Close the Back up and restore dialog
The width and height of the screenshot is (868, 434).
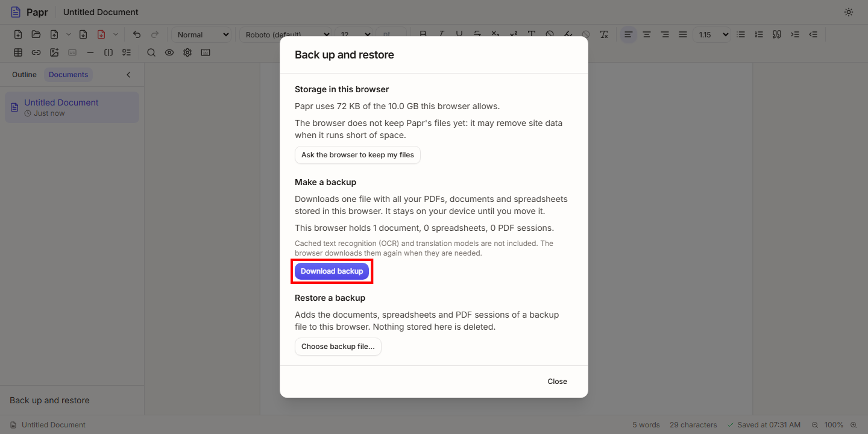click(558, 382)
